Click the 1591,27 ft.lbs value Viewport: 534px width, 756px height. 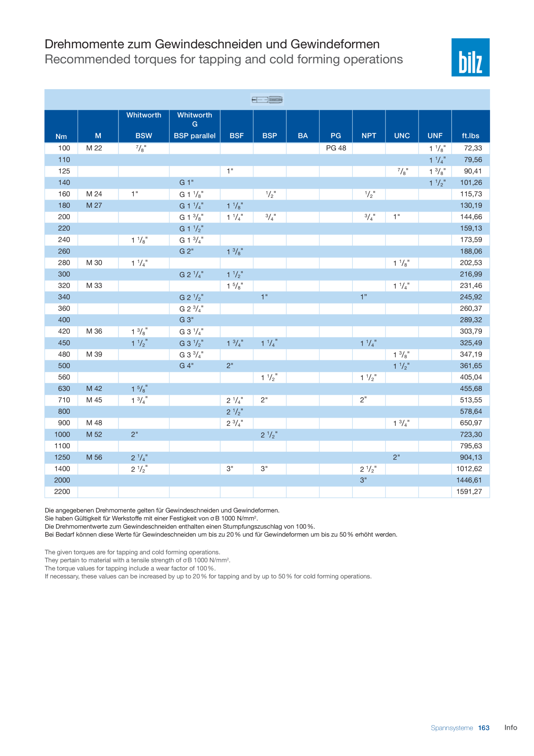[469, 491]
